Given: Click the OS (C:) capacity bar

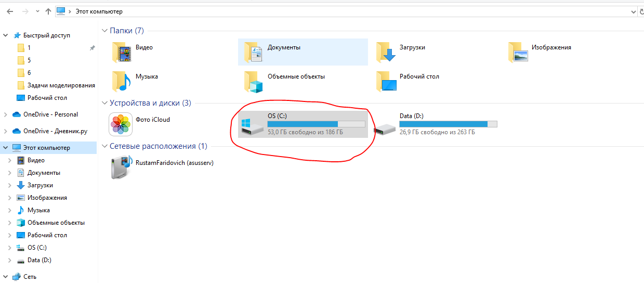Looking at the screenshot, I should (x=316, y=124).
